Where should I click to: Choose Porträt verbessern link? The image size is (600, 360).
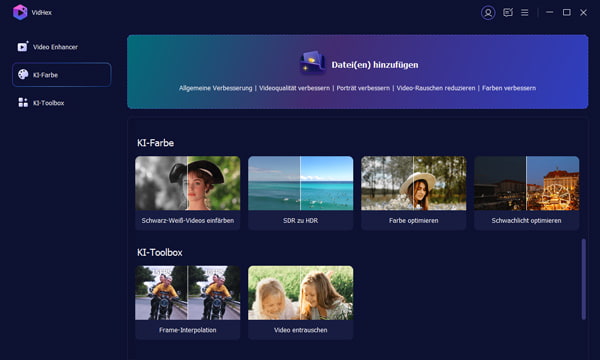(x=363, y=88)
